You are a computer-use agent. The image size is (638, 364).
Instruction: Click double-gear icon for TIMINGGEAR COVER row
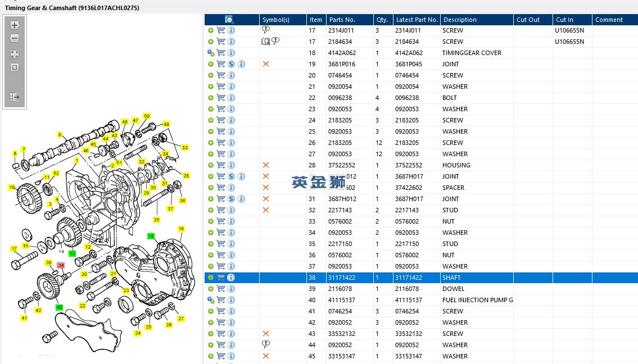click(211, 53)
